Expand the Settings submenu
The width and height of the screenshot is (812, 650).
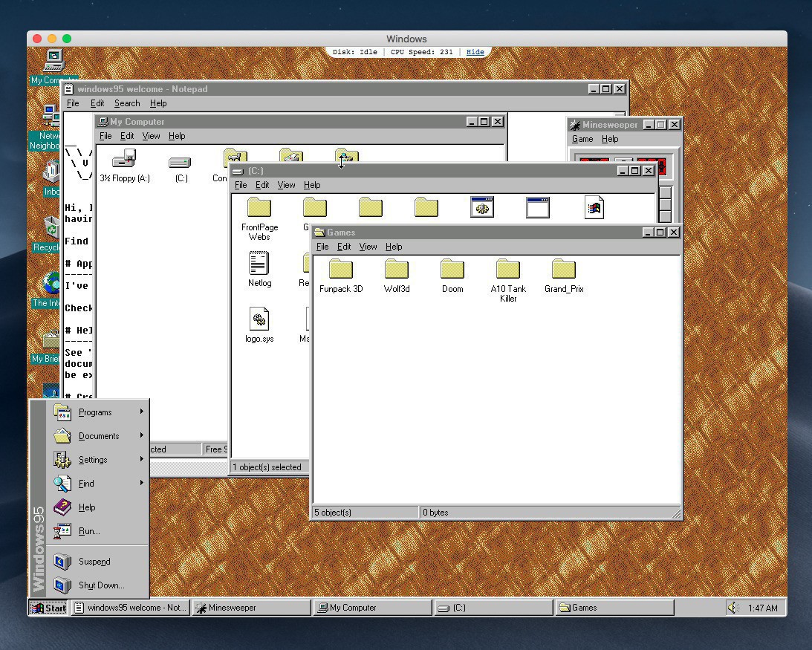(x=93, y=460)
